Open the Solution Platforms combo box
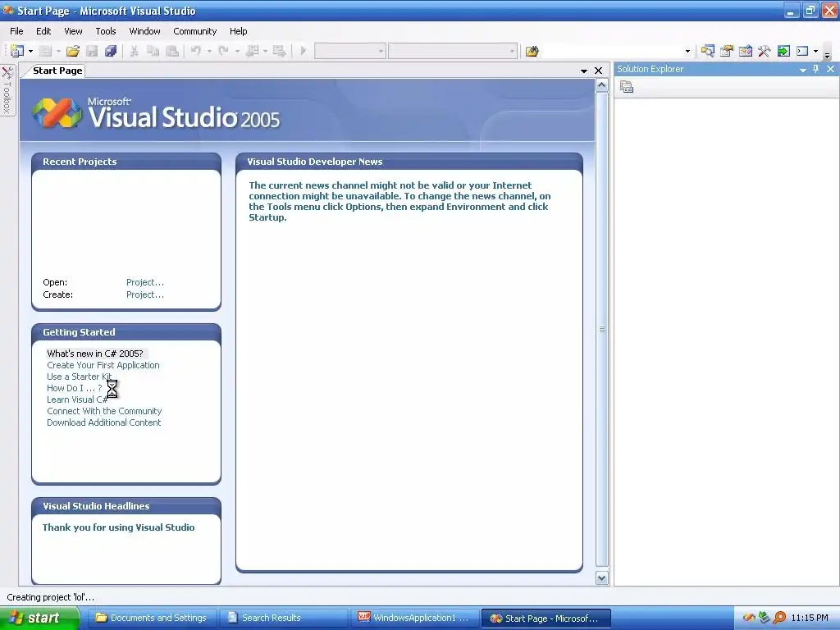Screen dimensions: 840x630 coord(453,51)
